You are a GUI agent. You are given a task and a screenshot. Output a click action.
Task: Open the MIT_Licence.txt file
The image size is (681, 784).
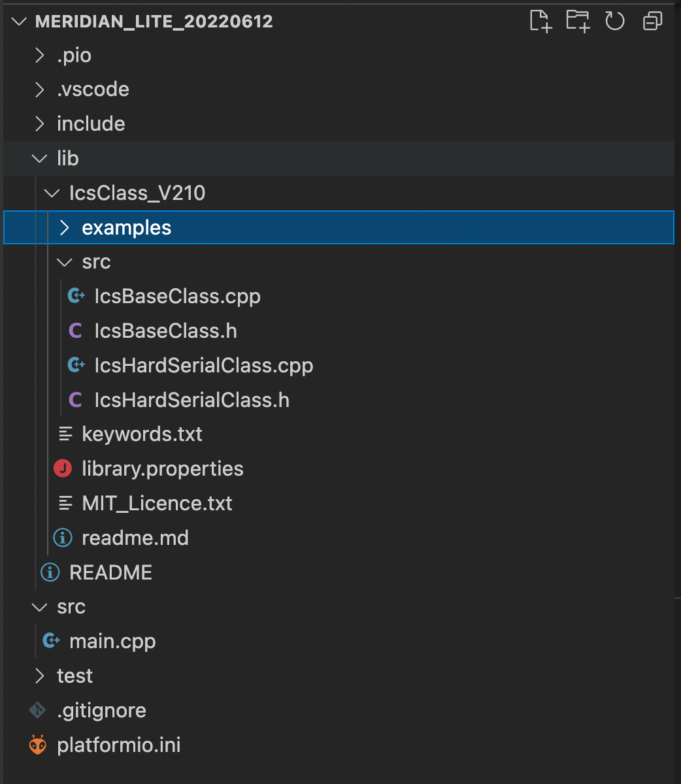[157, 503]
